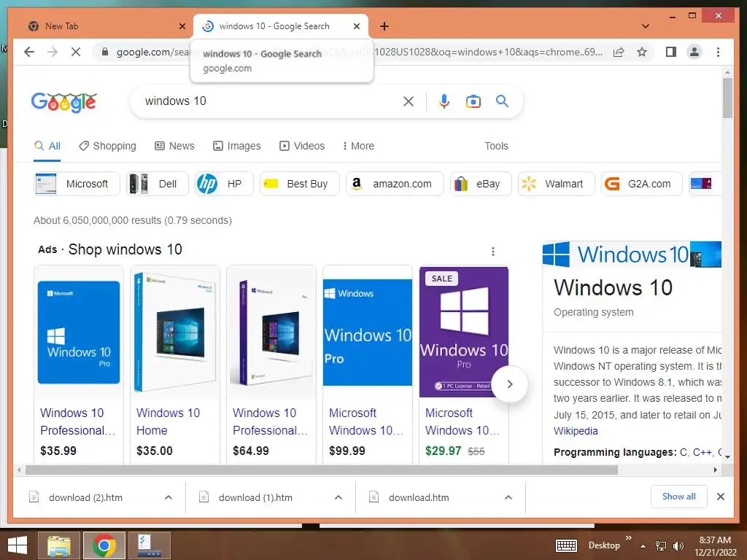Viewport: 747px width, 560px height.
Task: Close the downloads bar
Action: [720, 497]
